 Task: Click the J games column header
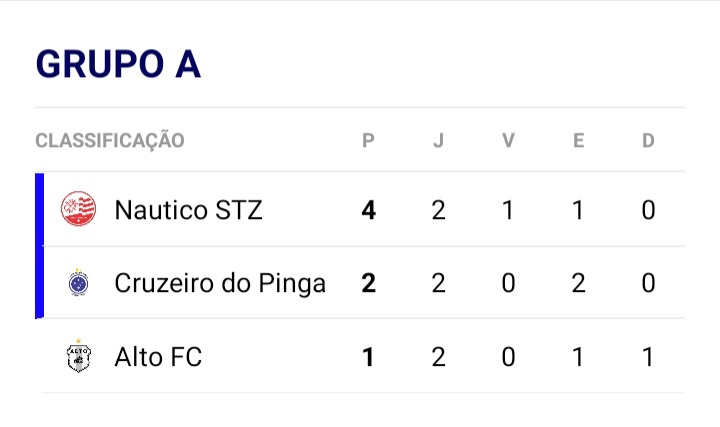click(x=438, y=140)
